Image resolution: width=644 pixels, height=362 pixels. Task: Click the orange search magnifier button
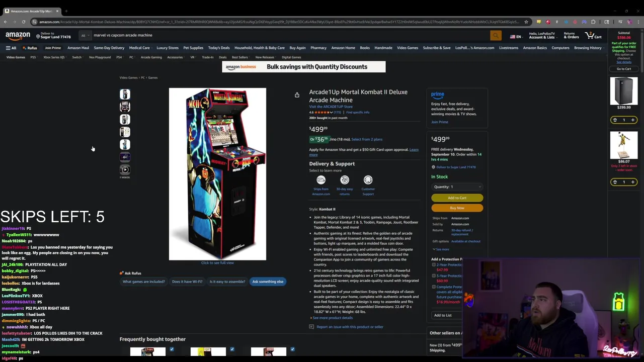click(x=496, y=35)
